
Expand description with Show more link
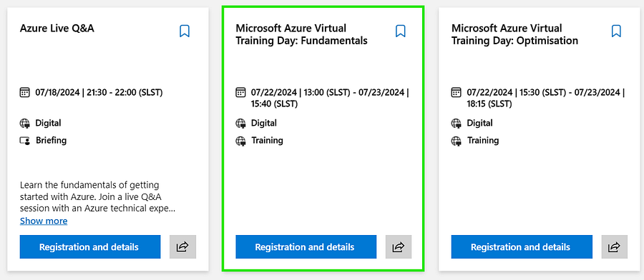coord(44,221)
